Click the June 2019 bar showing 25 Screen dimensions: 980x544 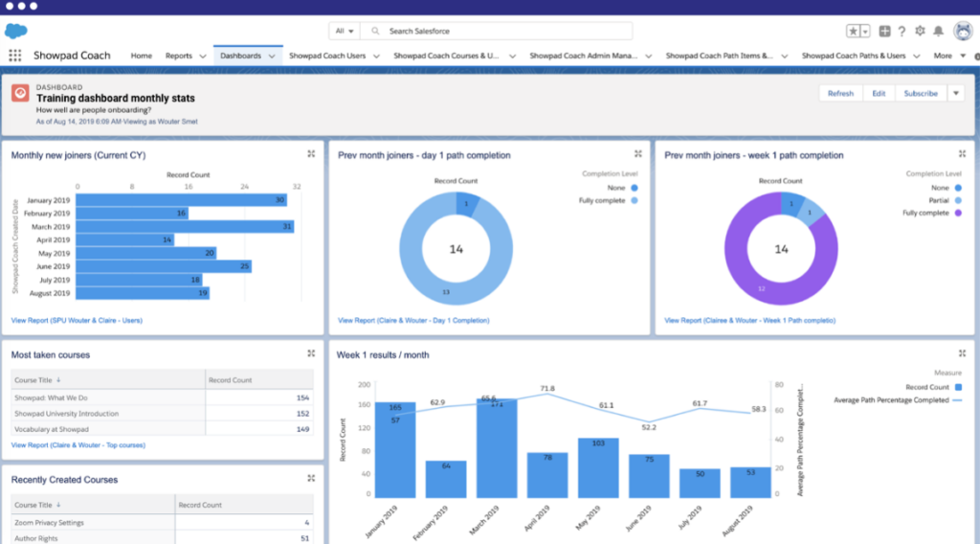(164, 266)
